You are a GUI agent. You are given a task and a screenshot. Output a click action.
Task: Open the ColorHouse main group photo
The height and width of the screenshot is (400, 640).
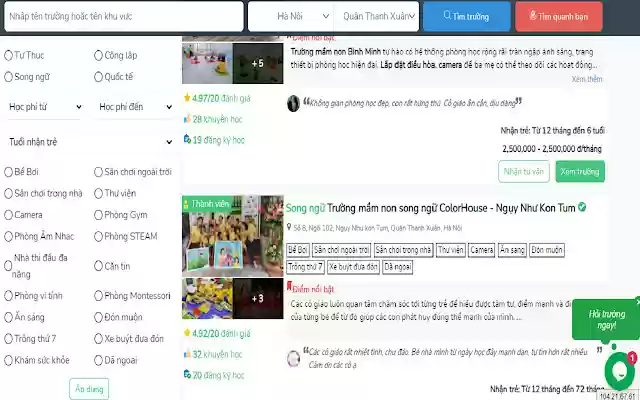click(x=233, y=236)
